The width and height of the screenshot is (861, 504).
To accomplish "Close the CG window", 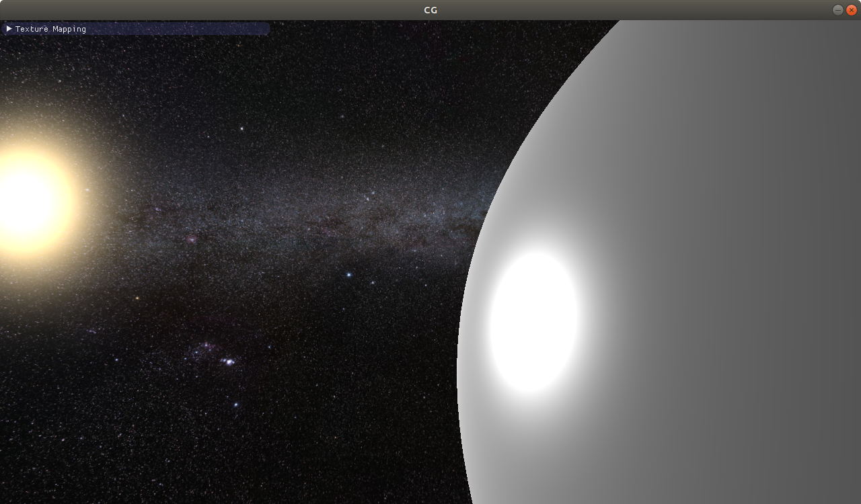I will click(x=851, y=9).
